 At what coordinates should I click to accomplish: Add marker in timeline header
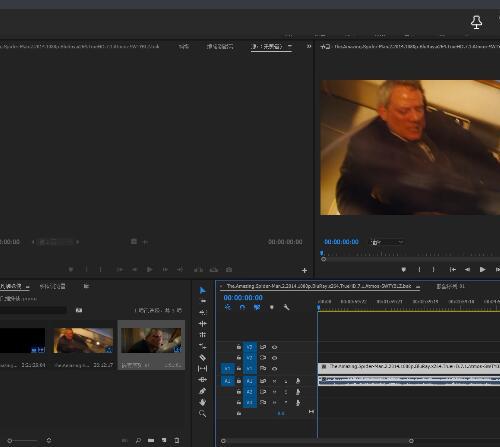point(272,307)
